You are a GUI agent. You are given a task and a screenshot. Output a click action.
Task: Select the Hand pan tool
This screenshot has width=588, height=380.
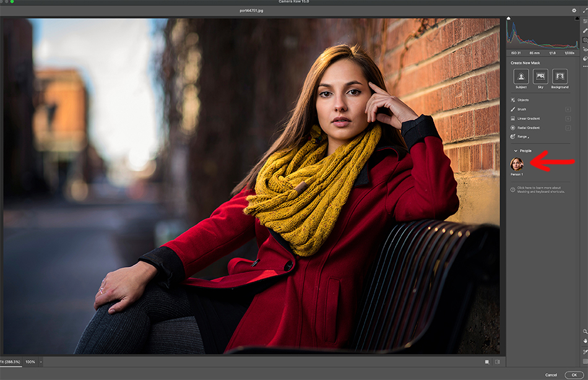pos(585,341)
